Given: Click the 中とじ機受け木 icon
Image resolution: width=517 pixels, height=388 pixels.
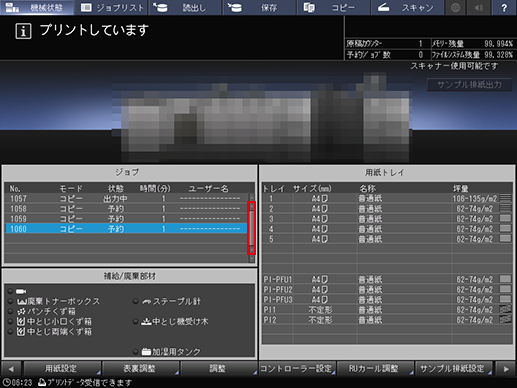Looking at the screenshot, I should 146,322.
